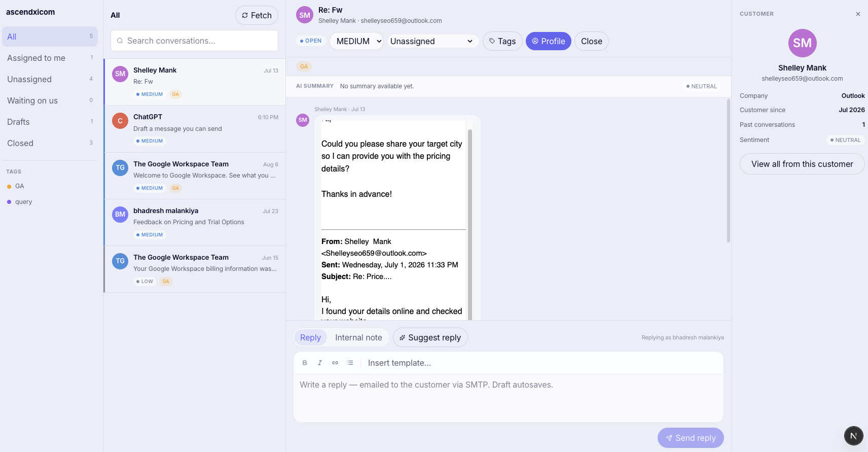Screen dimensions: 868x452
Task: Insert a bulleted list in reply
Action: [350, 363]
